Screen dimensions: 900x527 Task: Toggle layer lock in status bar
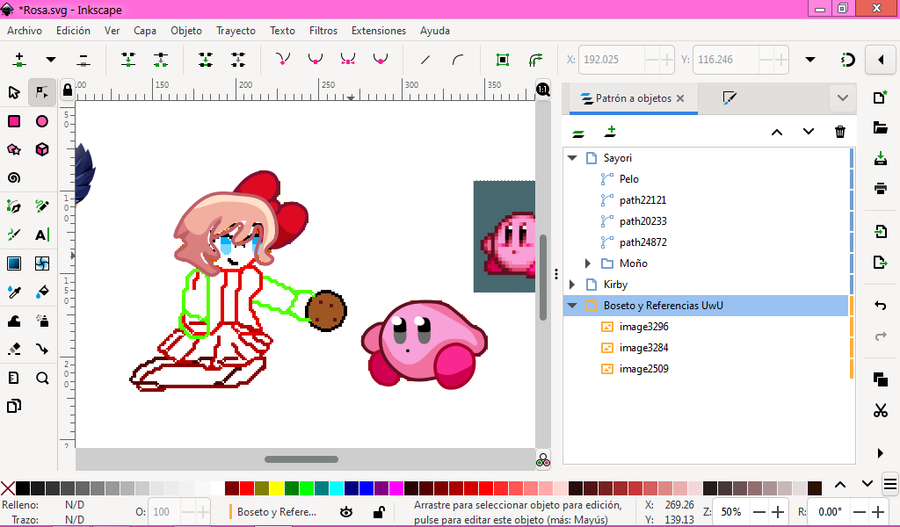tap(379, 512)
